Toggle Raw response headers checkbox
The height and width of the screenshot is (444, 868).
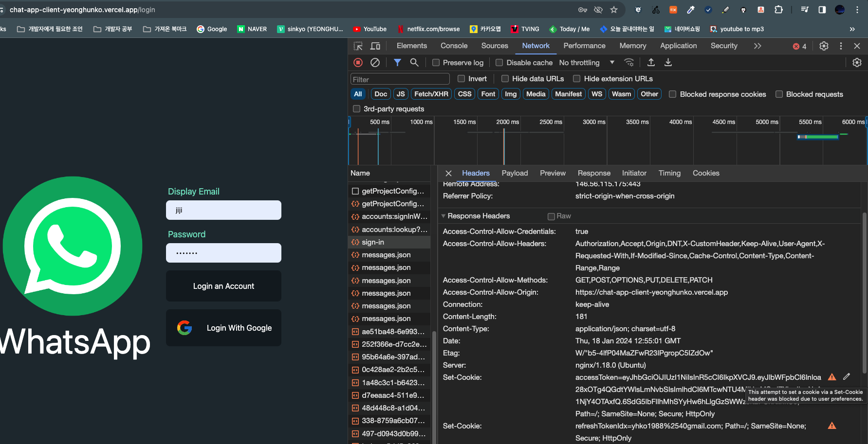point(551,216)
